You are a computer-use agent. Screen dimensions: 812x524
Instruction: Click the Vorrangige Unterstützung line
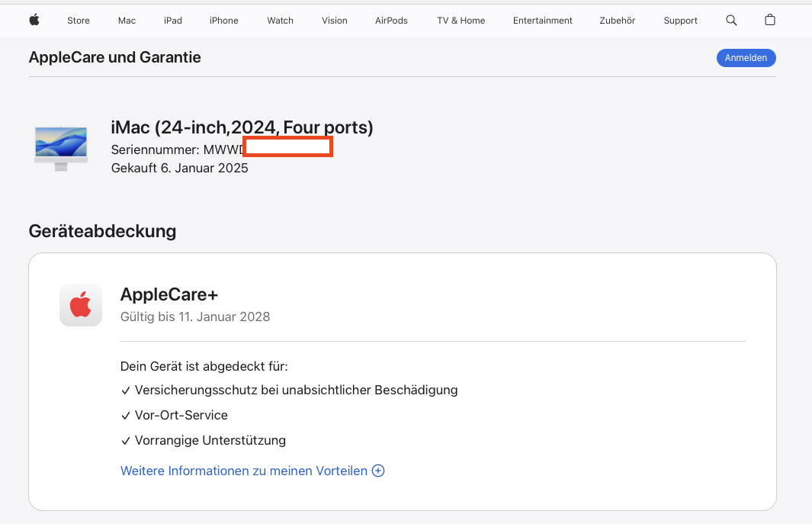click(x=203, y=441)
